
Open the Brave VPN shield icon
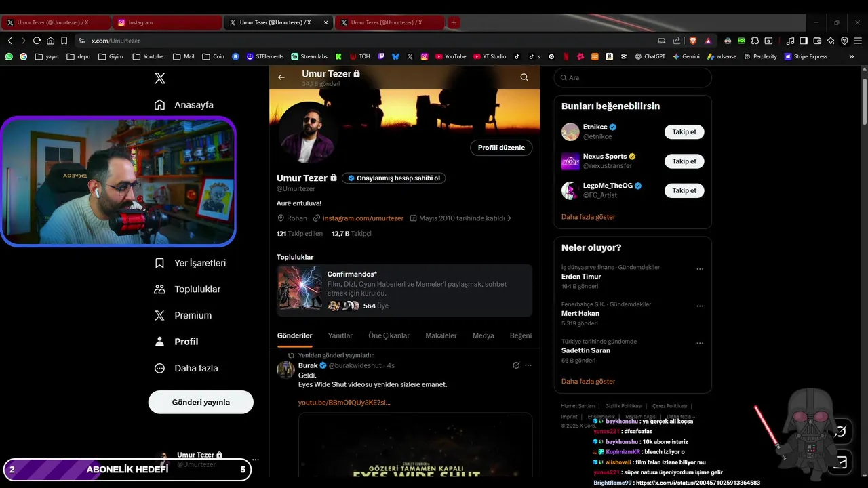844,41
